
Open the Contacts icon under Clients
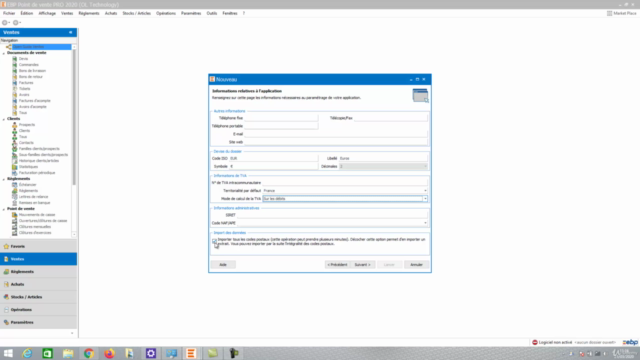(x=15, y=142)
